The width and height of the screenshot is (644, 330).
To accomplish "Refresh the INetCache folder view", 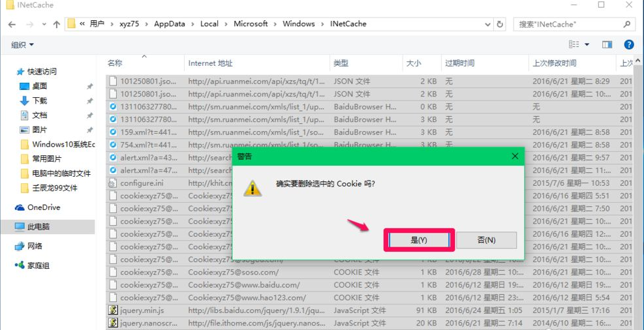I will point(500,24).
